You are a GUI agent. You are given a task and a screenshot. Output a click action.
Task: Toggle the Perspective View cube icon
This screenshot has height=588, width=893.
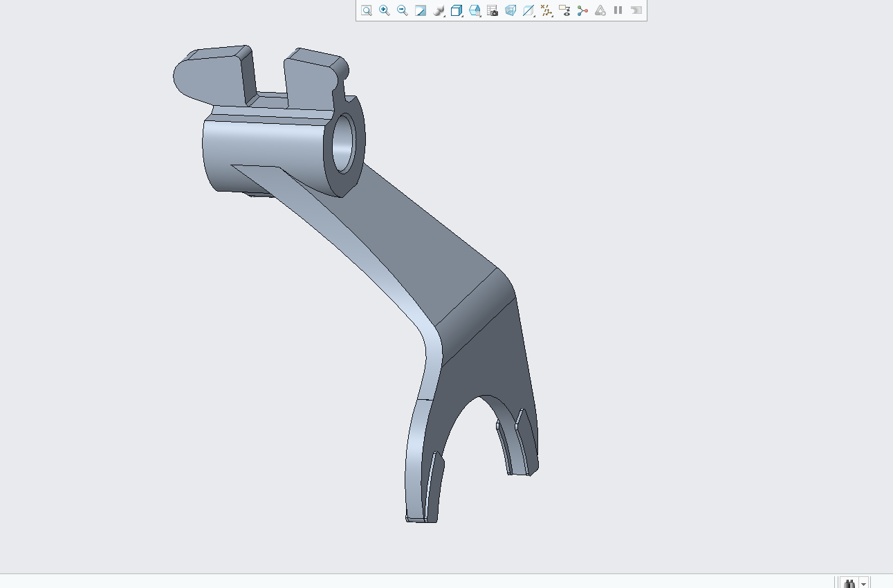510,10
